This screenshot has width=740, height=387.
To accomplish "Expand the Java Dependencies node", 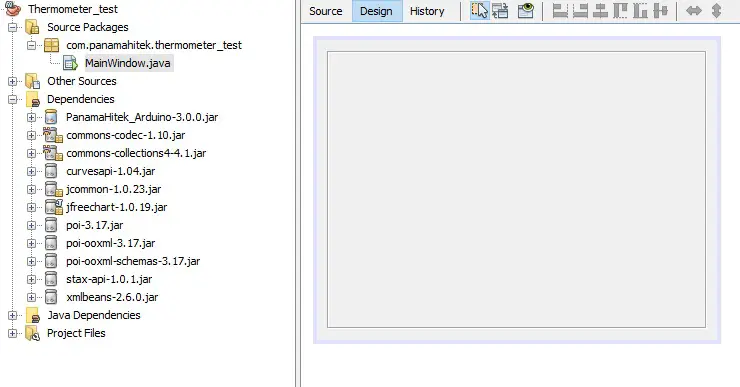I will 13,315.
